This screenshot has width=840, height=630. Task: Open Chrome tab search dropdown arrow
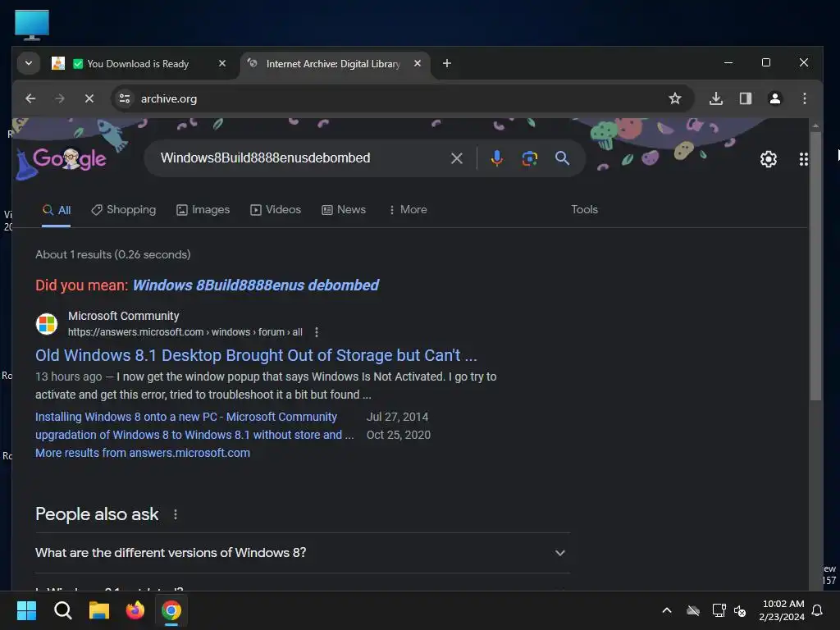click(29, 63)
